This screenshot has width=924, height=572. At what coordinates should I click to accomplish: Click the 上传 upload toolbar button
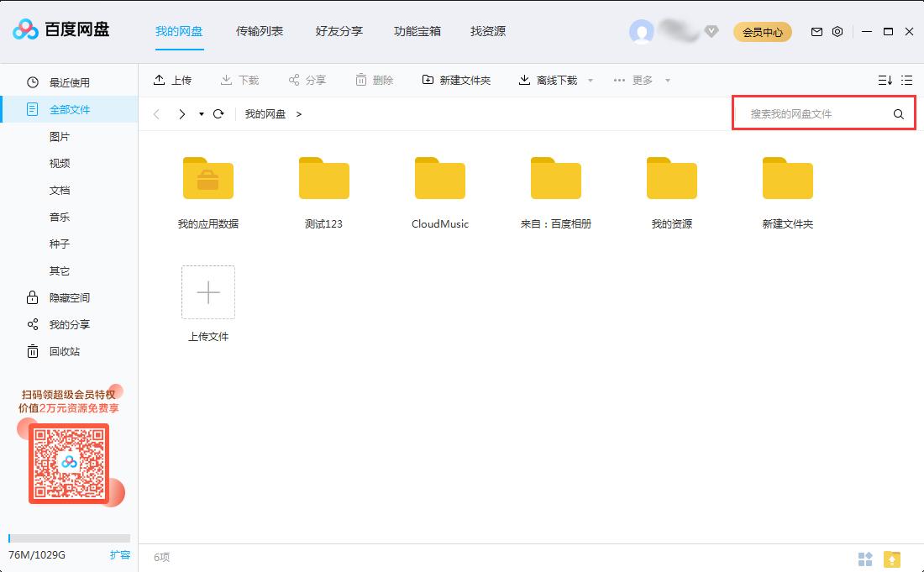172,80
